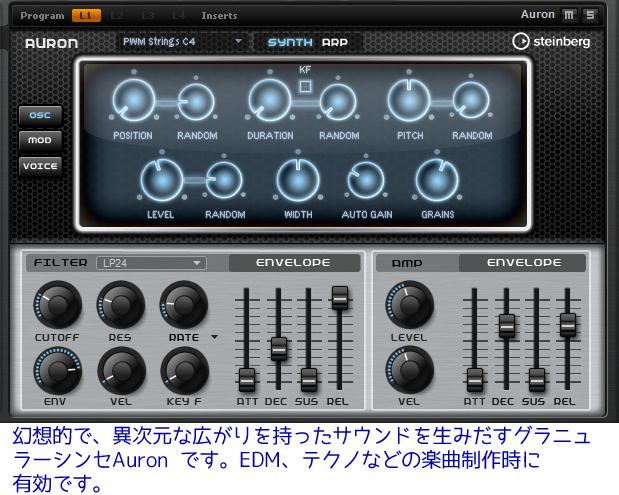Click the oscillator LEVEL knob

click(162, 180)
